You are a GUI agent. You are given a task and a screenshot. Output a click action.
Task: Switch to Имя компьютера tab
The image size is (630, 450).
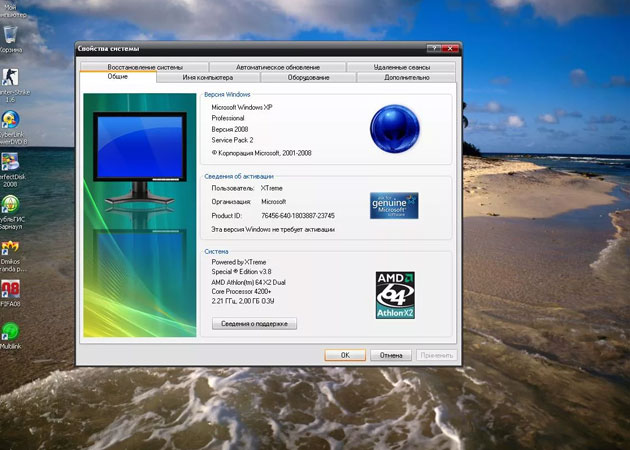(208, 77)
